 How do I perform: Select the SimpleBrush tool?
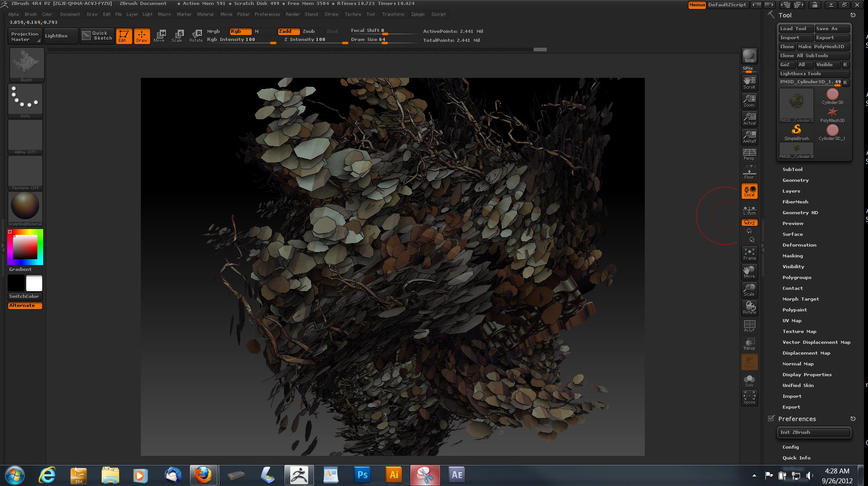tap(796, 132)
